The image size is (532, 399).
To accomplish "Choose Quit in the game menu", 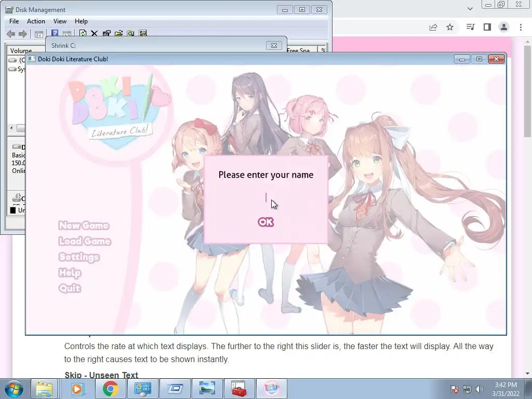I will [70, 288].
